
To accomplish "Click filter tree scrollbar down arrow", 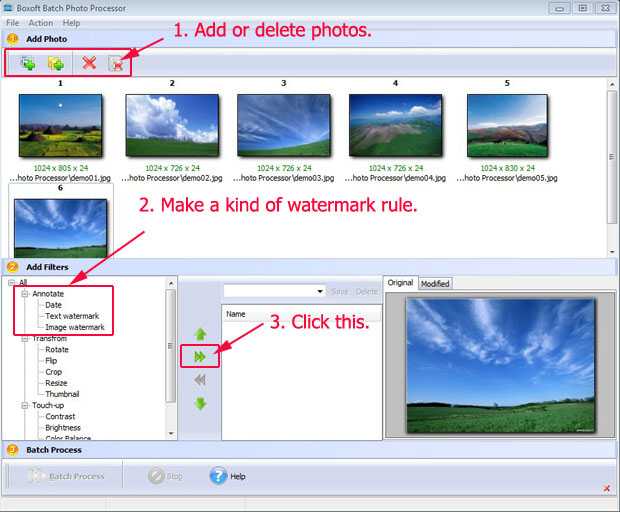I will click(x=171, y=433).
